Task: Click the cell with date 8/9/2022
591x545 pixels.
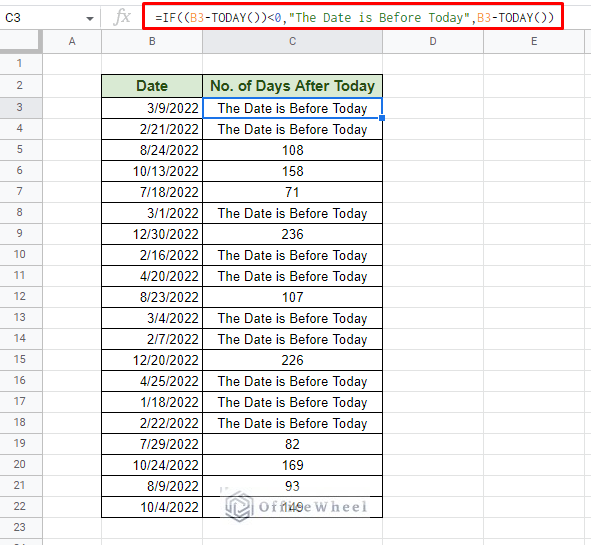Action: pos(152,486)
